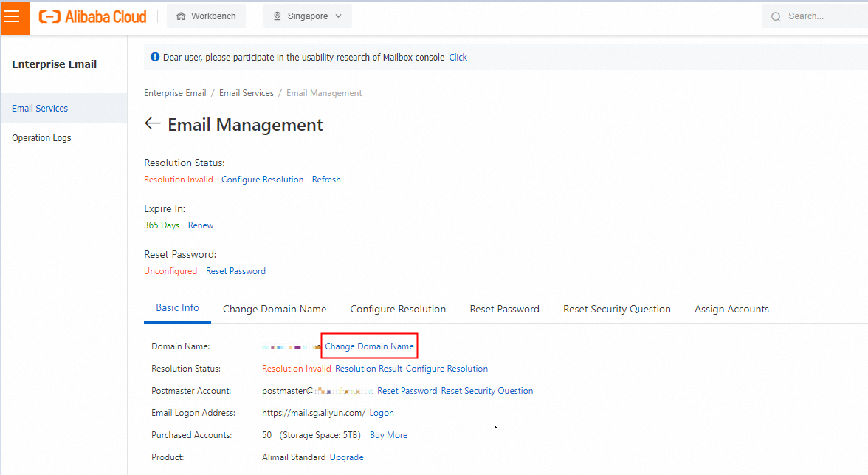Click Upgrade next to Alimail Standard
The image size is (868, 475).
[346, 457]
